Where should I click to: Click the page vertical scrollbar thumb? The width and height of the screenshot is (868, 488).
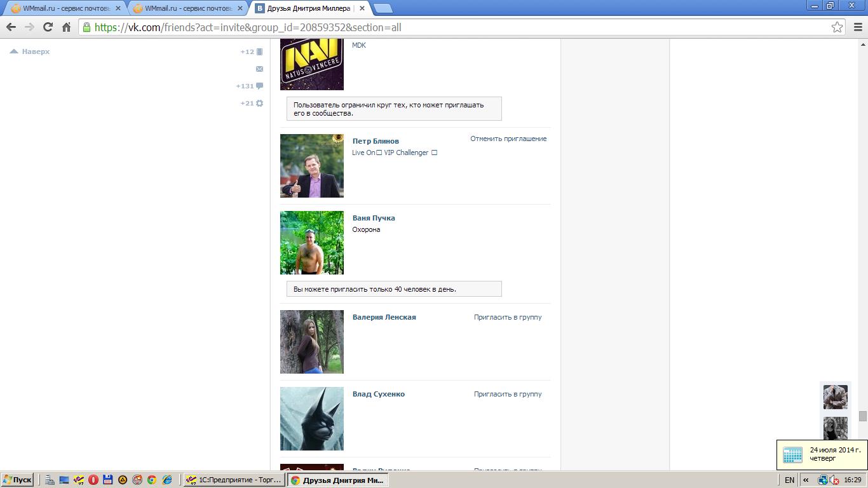pos(863,416)
